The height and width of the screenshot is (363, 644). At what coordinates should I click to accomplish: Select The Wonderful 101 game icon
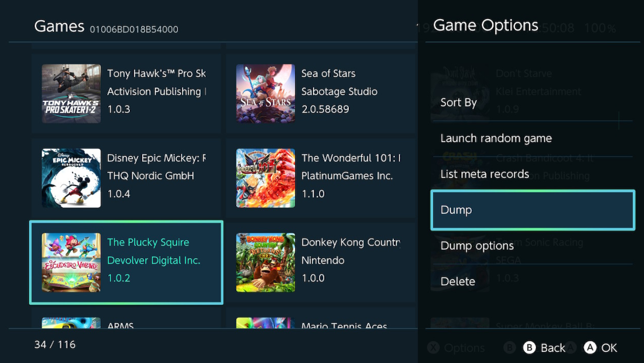(266, 178)
